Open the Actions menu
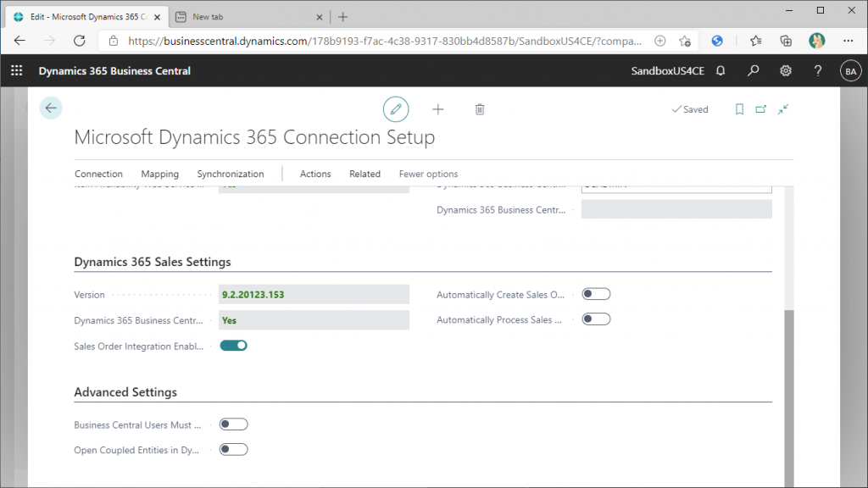 coord(315,174)
